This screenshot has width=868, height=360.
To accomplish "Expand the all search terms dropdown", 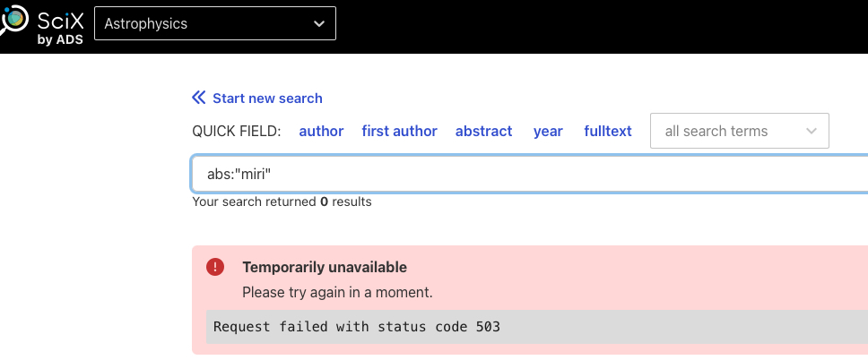I will (739, 132).
